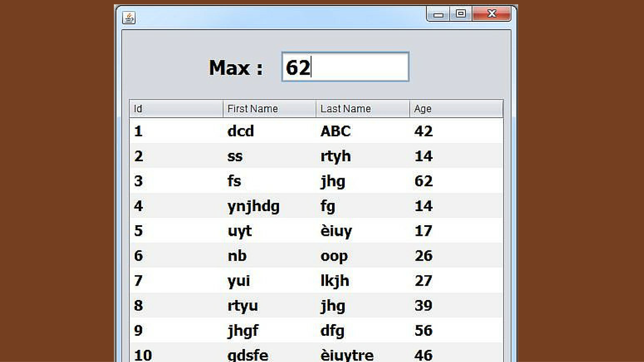Select the row for person dcd ABC
This screenshot has width=644, height=362.
click(x=282, y=131)
